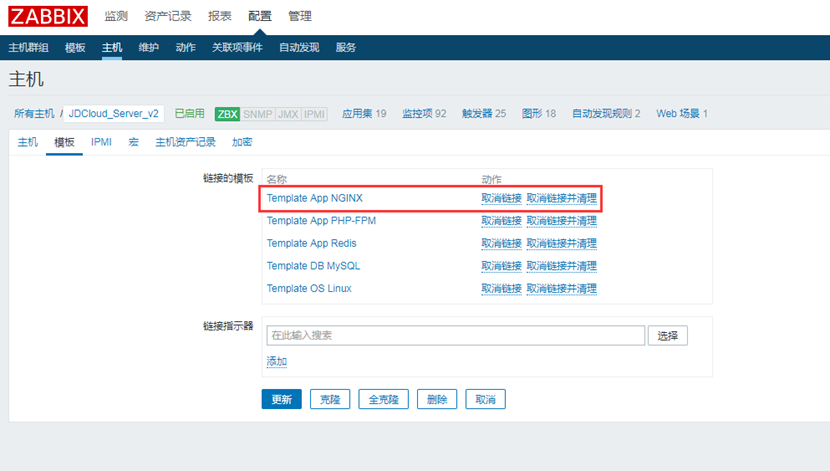
Task: Switch to the 加密 tab
Action: (x=242, y=142)
